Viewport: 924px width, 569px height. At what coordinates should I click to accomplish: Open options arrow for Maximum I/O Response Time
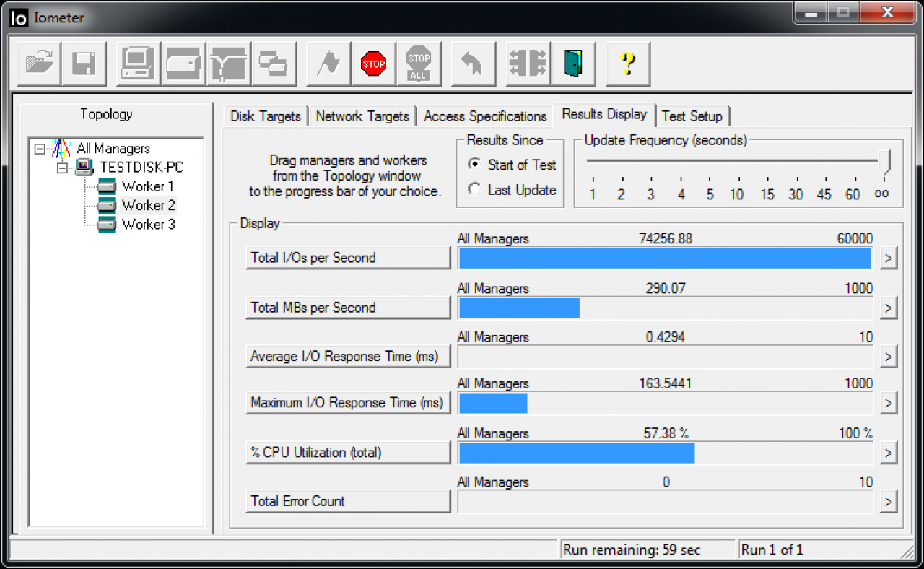click(888, 403)
